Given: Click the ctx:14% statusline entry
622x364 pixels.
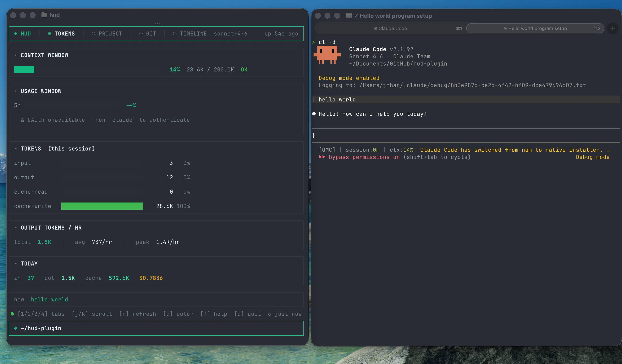Looking at the screenshot, I should (x=401, y=150).
